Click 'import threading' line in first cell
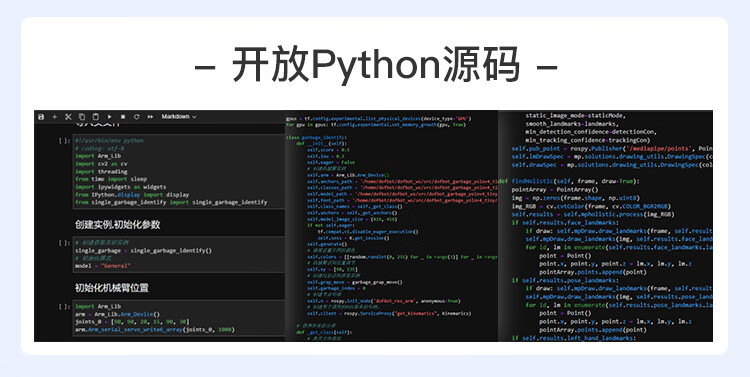Image resolution: width=750 pixels, height=377 pixels. point(101,171)
